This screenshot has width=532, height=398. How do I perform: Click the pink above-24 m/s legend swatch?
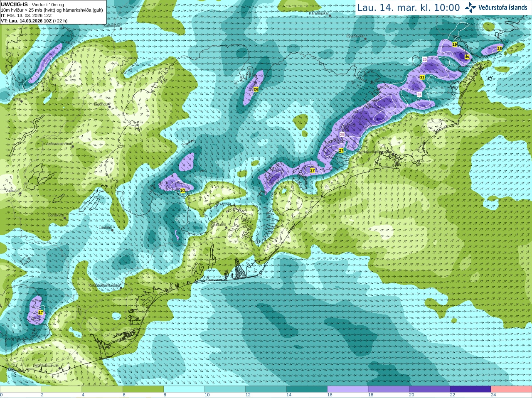(512, 389)
